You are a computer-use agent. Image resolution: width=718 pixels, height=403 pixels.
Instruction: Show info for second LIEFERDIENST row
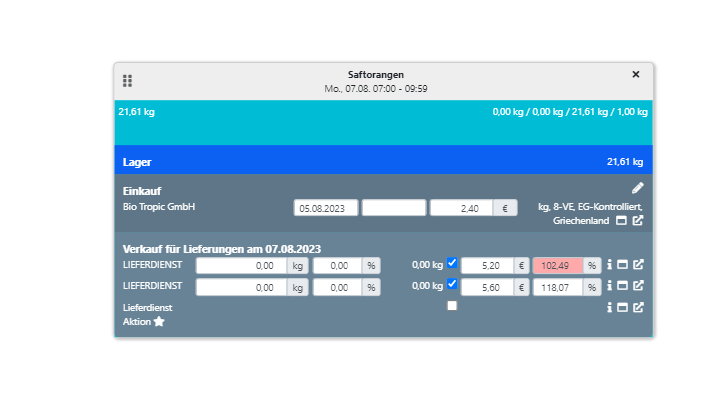[609, 286]
